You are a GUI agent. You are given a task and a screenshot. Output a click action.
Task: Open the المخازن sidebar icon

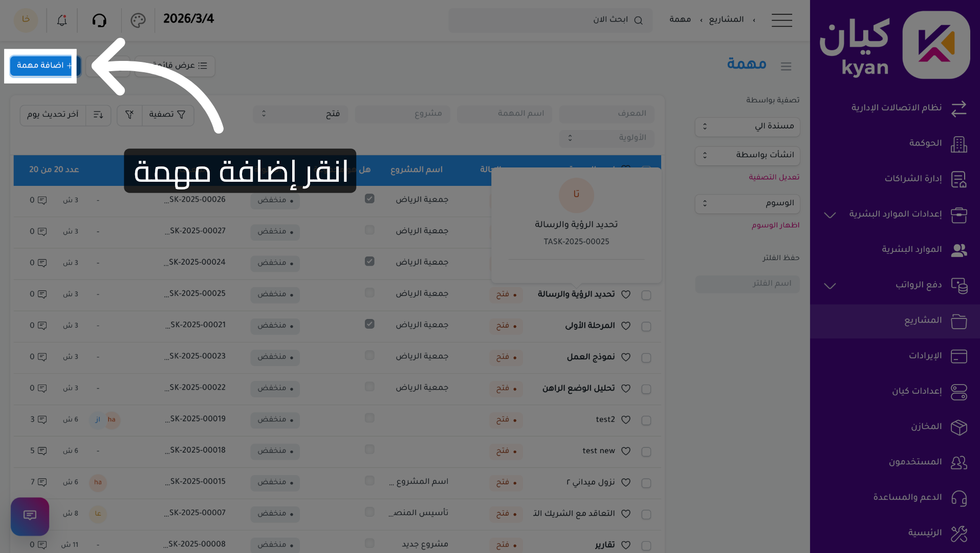959,428
